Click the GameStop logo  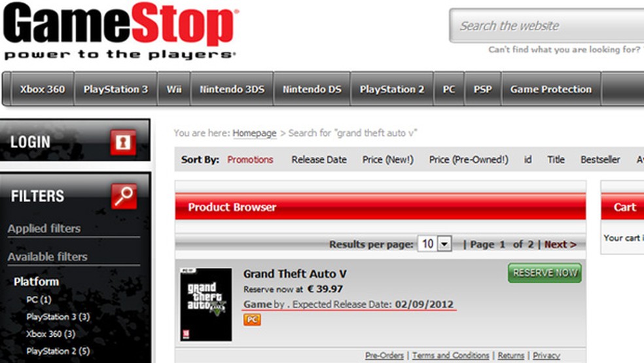(x=120, y=30)
